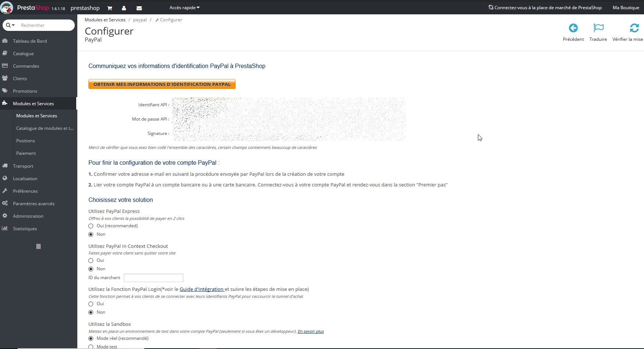Image resolution: width=644 pixels, height=349 pixels.
Task: Click the ID du marchant input field
Action: pos(154,278)
